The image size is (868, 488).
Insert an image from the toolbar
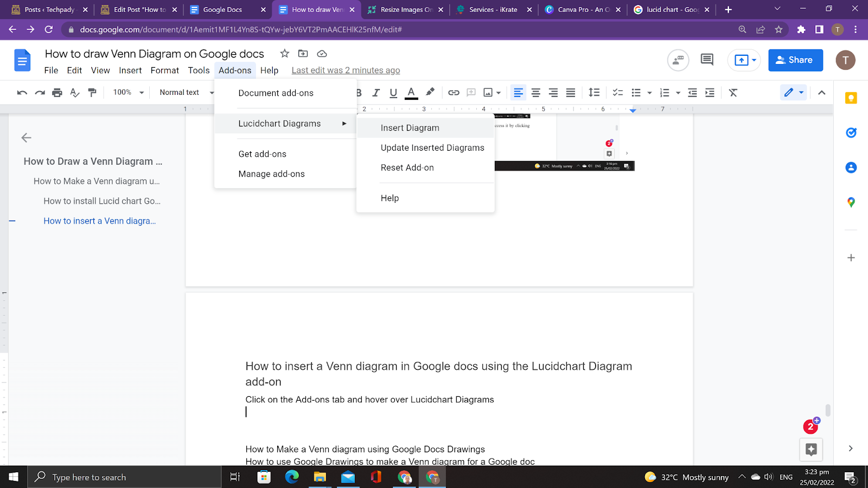point(488,93)
